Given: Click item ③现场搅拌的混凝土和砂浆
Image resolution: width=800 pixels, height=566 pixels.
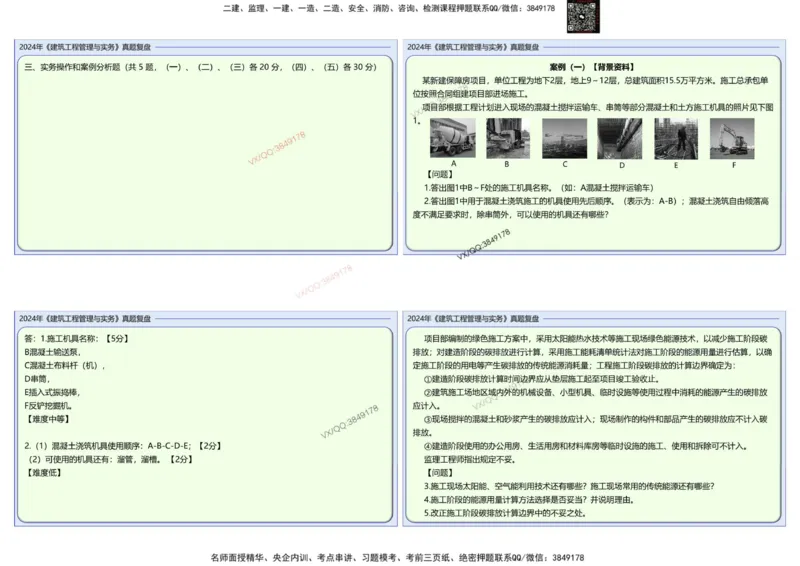Looking at the screenshot, I should (590, 426).
